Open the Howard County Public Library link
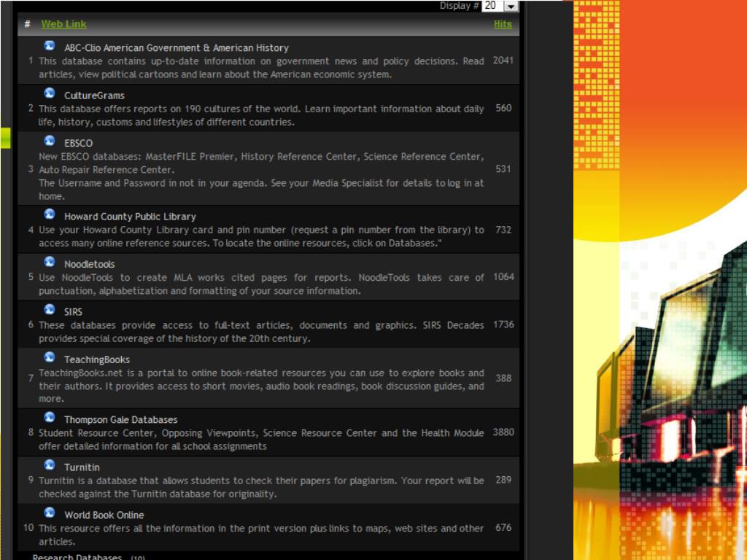 [x=130, y=217]
